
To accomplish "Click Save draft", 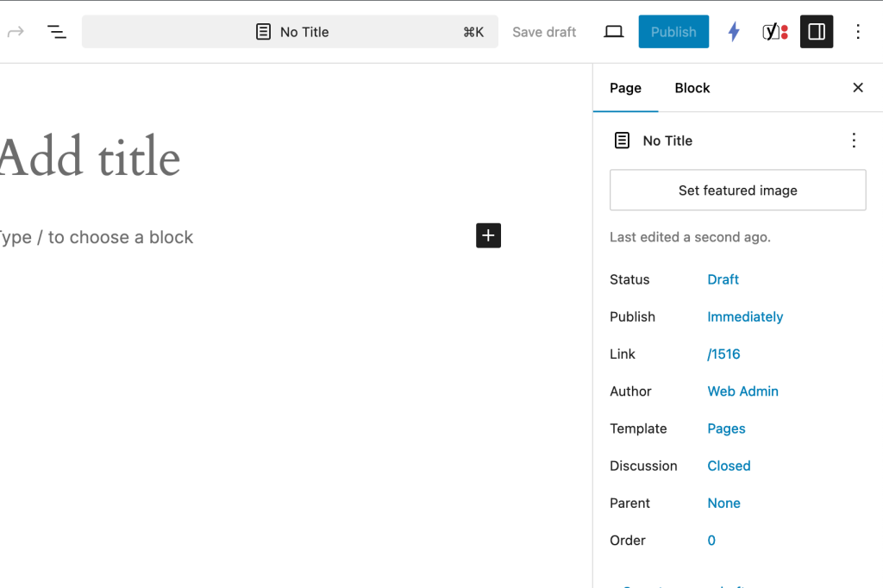I will [x=544, y=32].
